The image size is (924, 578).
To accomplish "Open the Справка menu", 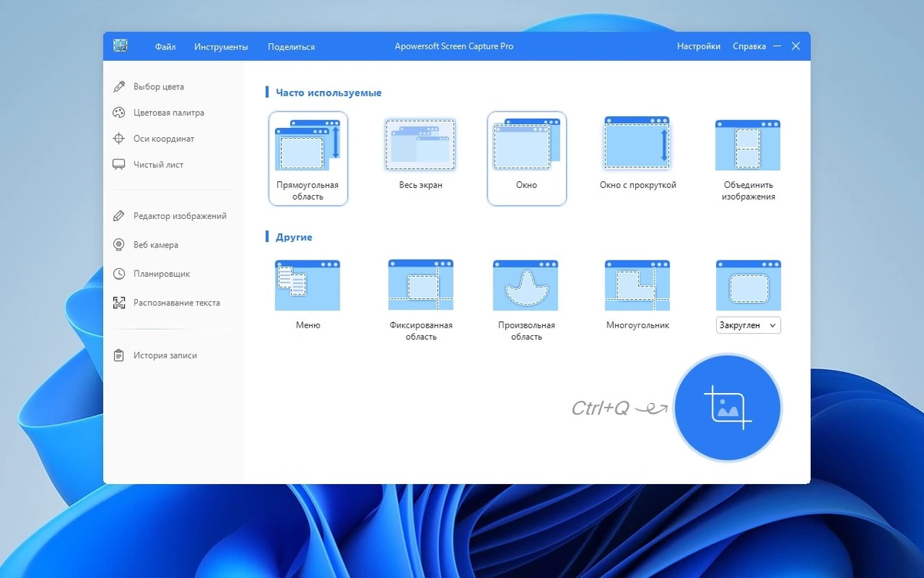I will (748, 46).
